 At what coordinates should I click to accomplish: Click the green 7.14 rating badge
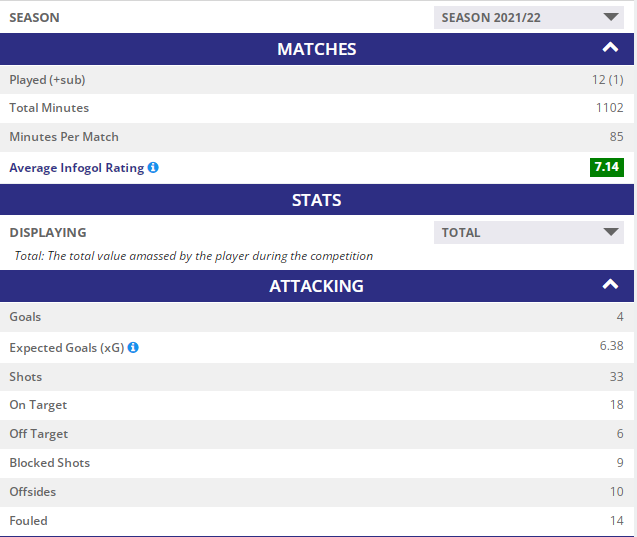click(607, 167)
